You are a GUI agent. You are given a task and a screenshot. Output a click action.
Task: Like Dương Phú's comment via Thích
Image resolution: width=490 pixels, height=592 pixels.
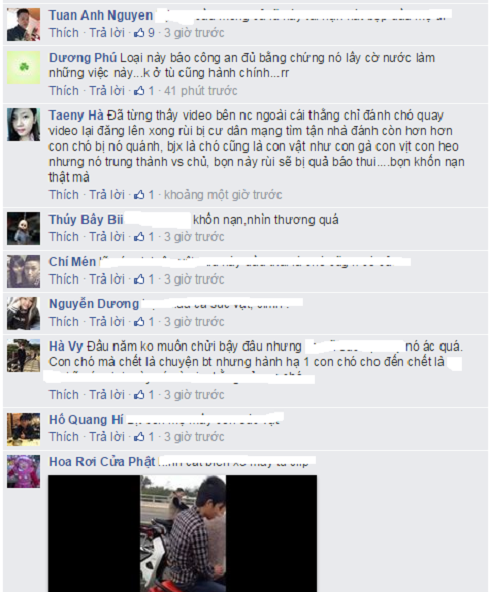pos(63,91)
